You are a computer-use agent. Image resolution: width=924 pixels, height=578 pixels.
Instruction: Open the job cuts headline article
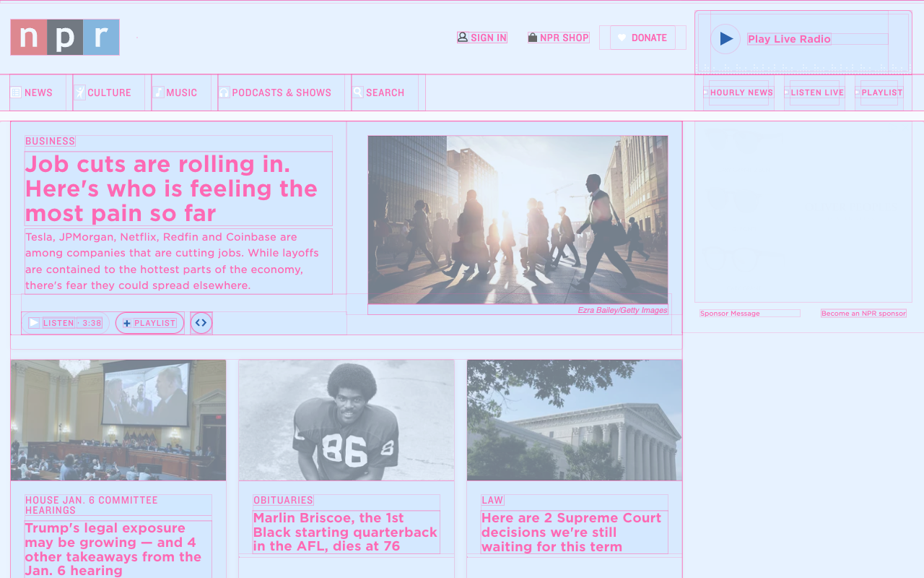click(x=178, y=189)
